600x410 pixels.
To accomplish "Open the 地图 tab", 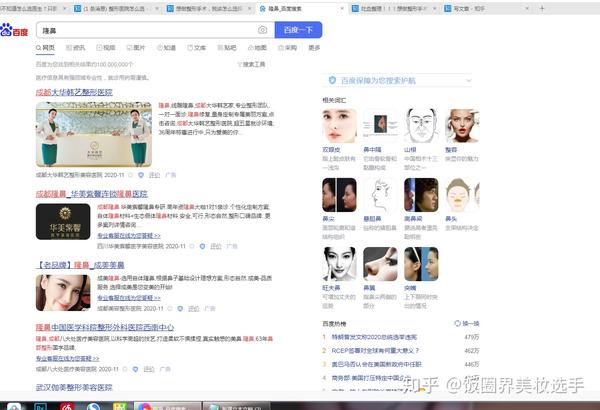I will [x=257, y=48].
